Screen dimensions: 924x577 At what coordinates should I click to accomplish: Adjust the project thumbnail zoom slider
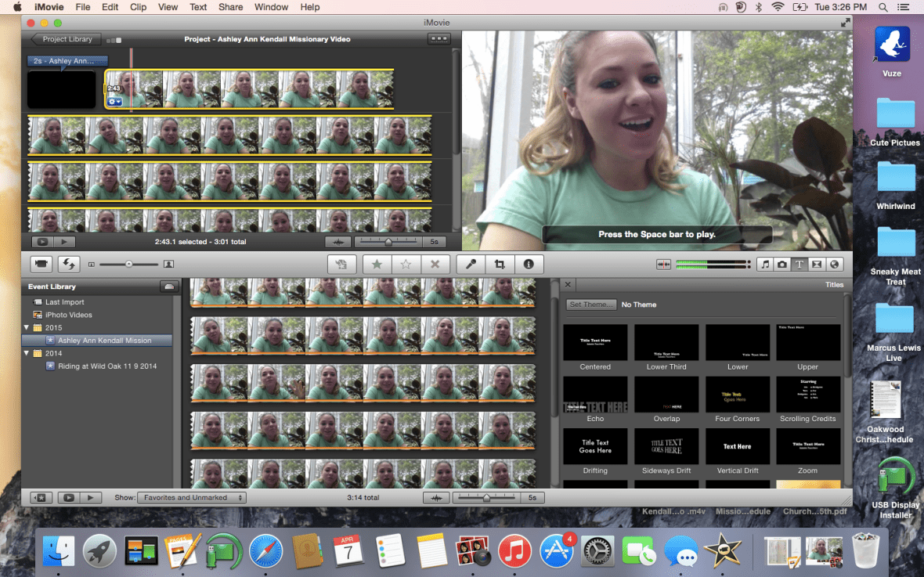[388, 242]
